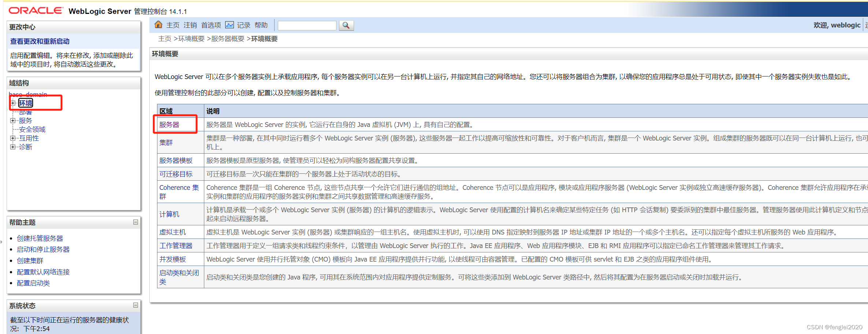Click the ORACLE logo
The height and width of the screenshot is (334, 868).
[x=35, y=10]
